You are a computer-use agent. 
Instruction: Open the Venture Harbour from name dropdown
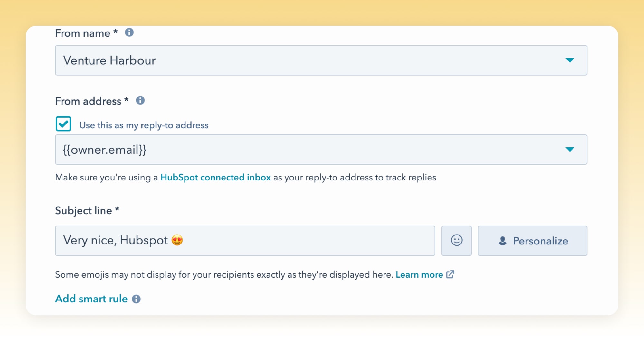[321, 60]
